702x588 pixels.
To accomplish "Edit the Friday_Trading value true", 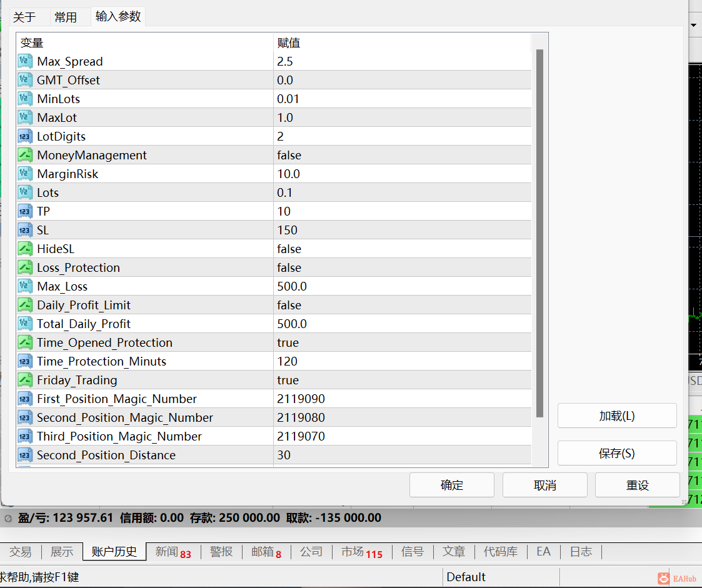I will 403,381.
